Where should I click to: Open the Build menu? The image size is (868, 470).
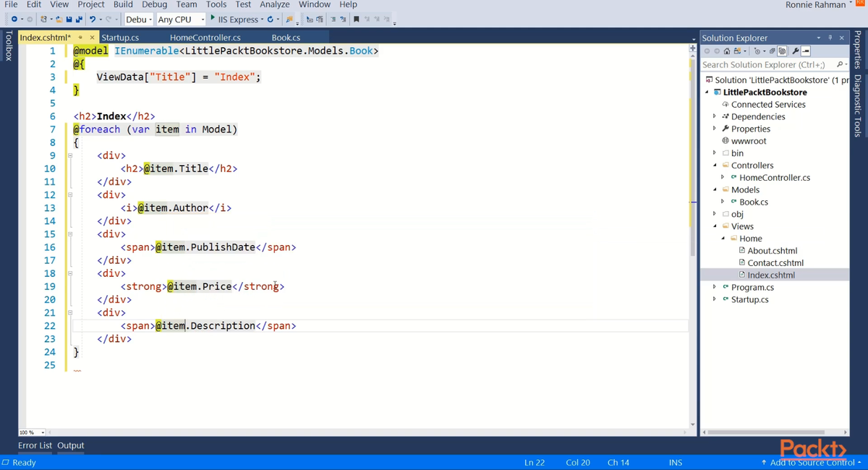(123, 4)
